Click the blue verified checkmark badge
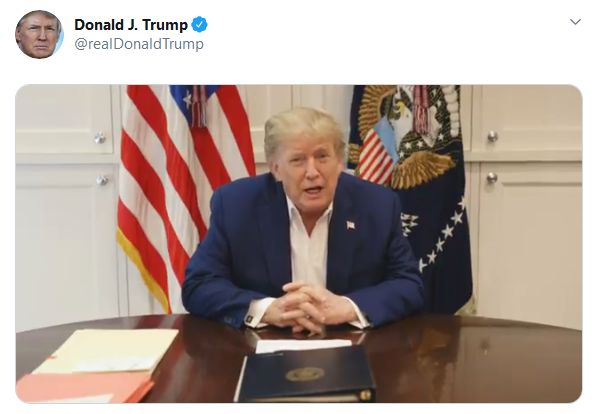The image size is (598, 414). (x=199, y=25)
